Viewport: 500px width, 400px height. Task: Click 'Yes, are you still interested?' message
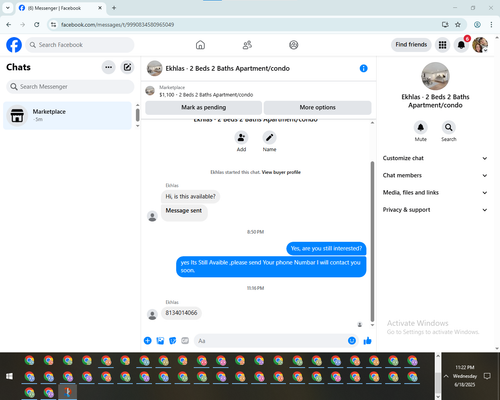click(326, 249)
